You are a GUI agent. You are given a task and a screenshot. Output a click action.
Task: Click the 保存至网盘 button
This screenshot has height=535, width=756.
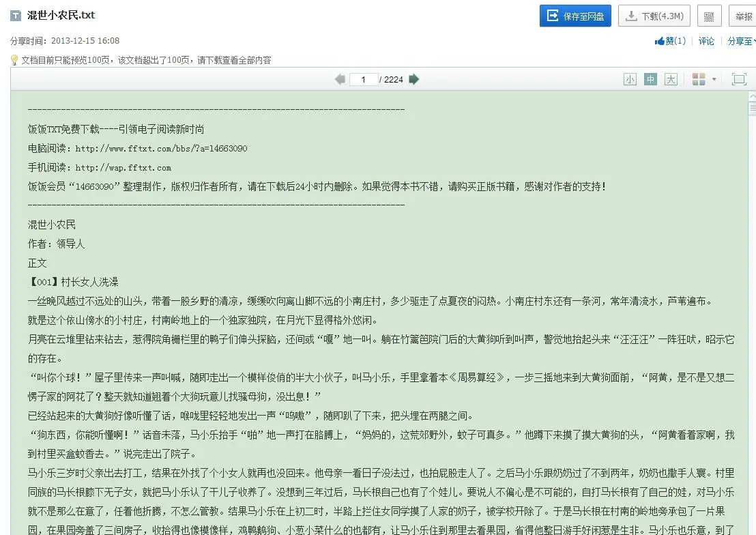575,15
